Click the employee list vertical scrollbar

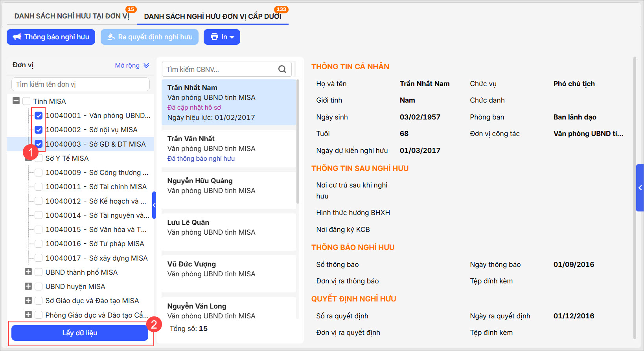[298, 142]
